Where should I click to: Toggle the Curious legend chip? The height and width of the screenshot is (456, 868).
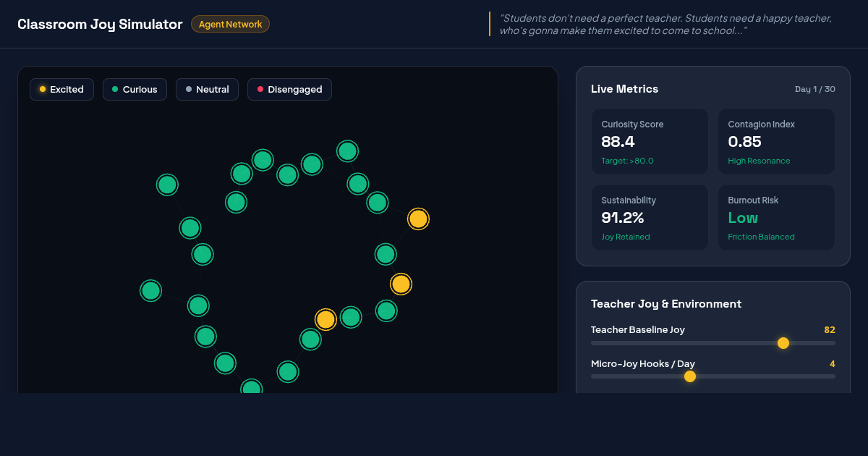[x=135, y=90]
